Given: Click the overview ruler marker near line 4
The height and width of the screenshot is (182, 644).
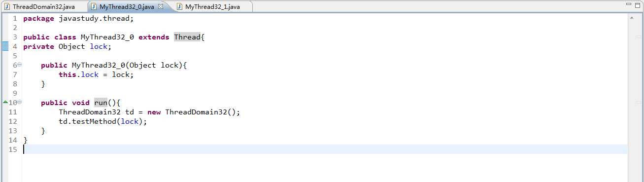Looking at the screenshot, I should tap(639, 37).
